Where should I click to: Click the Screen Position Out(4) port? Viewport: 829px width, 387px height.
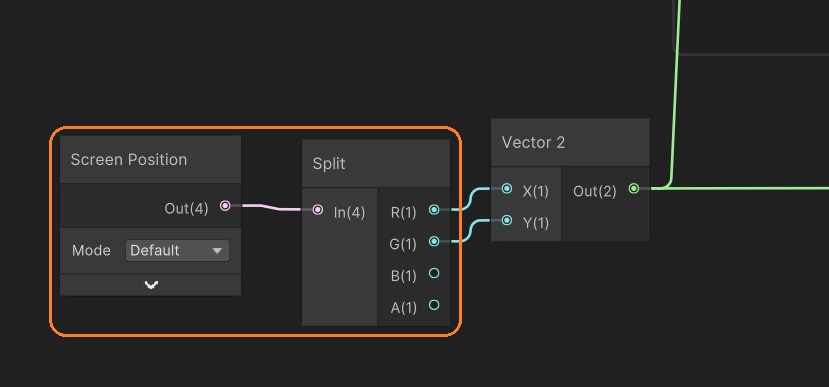[225, 206]
